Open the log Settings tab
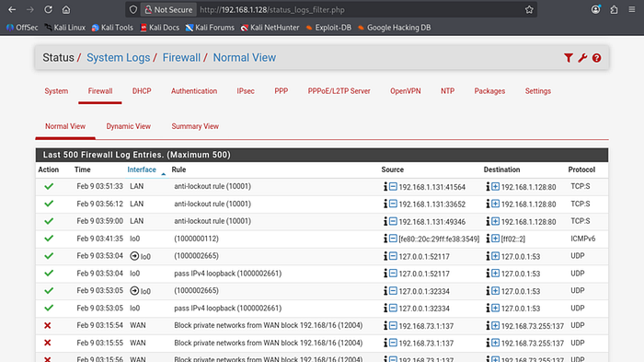 tap(538, 91)
